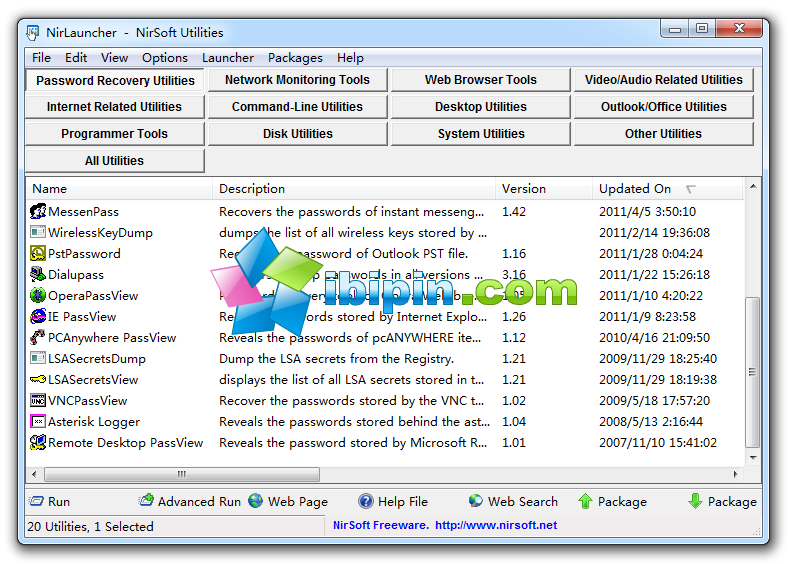The image size is (788, 564).
Task: Select Password Recovery Utilities category
Action: [x=115, y=80]
